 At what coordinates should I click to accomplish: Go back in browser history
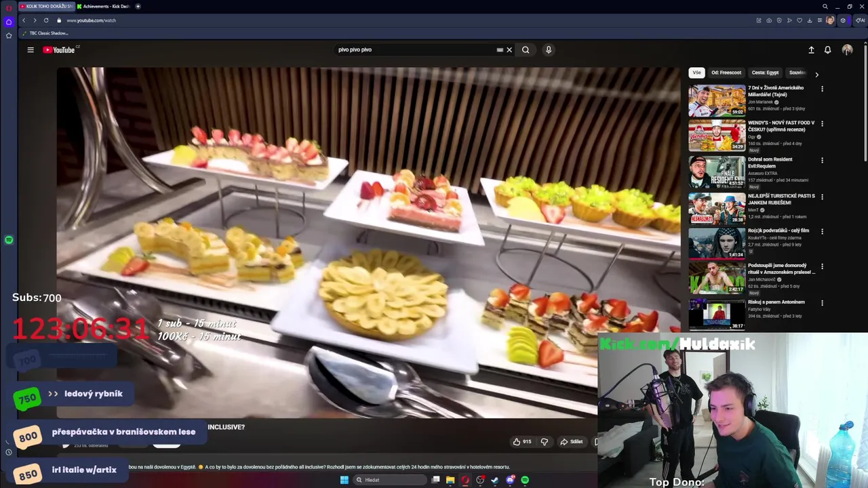tap(24, 20)
